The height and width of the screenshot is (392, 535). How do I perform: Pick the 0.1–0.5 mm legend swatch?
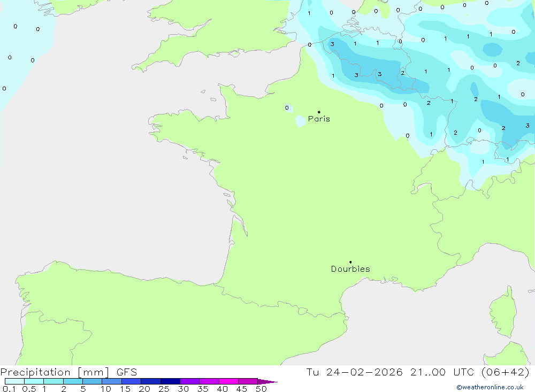coord(14,381)
